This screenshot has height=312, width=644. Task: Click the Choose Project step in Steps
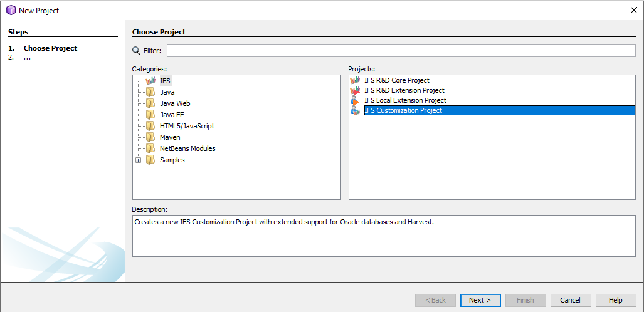51,48
